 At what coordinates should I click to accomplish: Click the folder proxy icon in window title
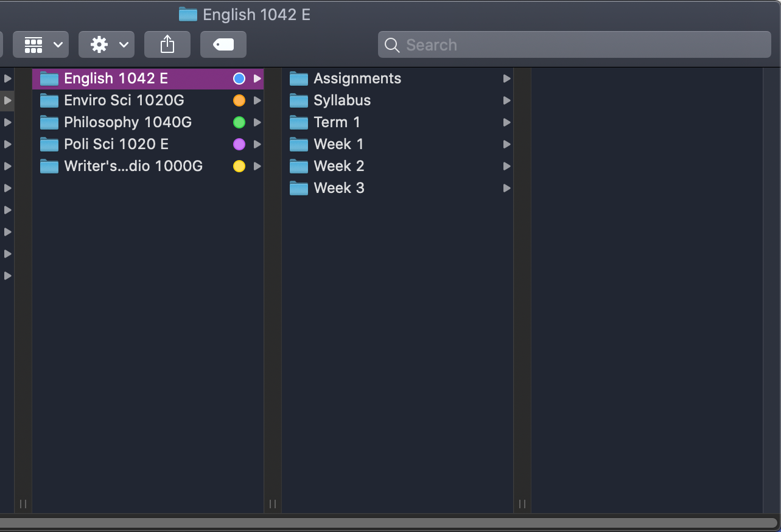coord(188,15)
